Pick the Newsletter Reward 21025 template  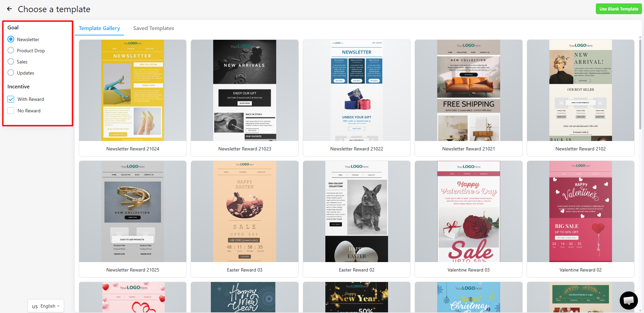point(133,219)
